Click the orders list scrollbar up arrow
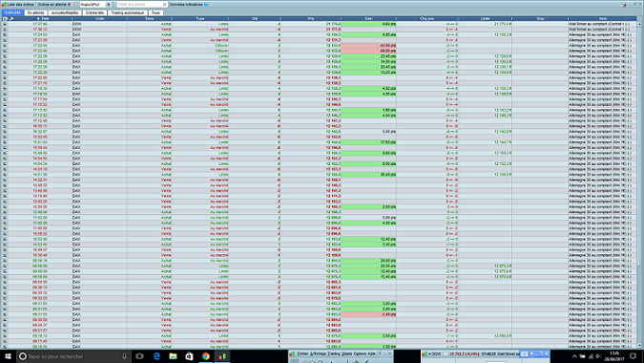Image resolution: width=644 pixels, height=363 pixels. click(x=640, y=24)
